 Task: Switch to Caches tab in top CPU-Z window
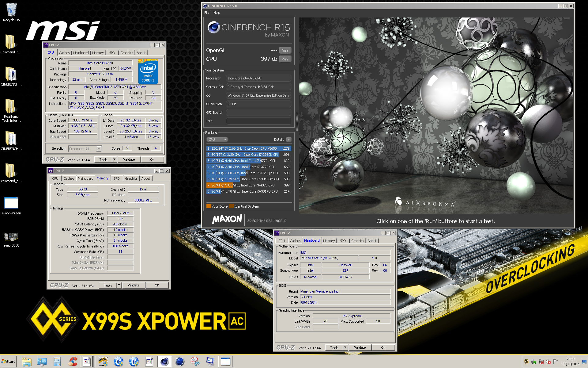coord(64,53)
